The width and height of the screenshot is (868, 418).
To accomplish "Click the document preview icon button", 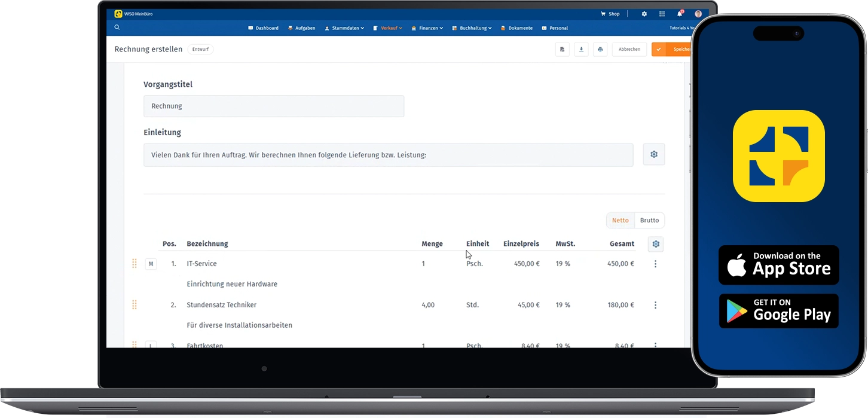I will coord(562,49).
